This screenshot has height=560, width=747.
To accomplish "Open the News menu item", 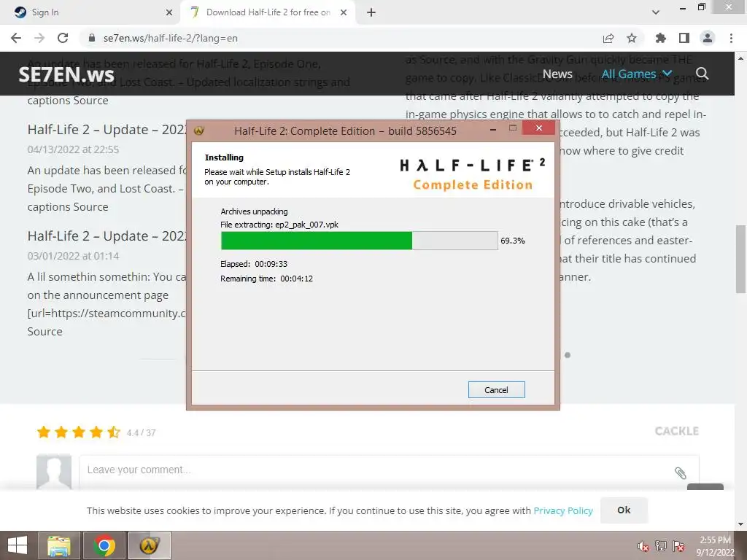I will point(557,74).
